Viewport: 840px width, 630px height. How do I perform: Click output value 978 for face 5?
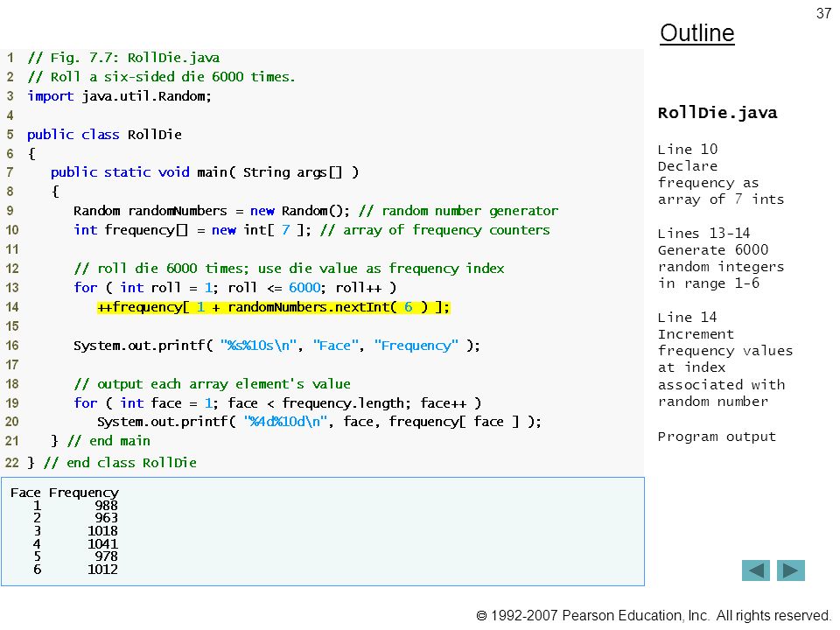107,556
